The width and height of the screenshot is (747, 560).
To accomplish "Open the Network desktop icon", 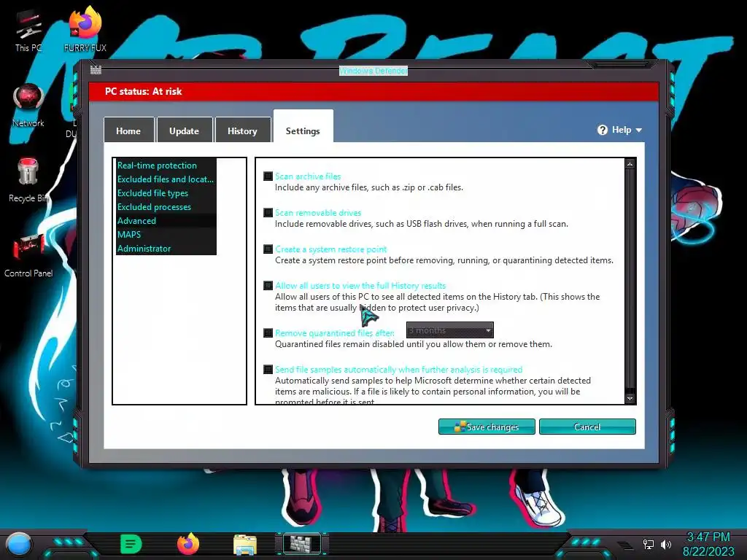I will click(28, 106).
